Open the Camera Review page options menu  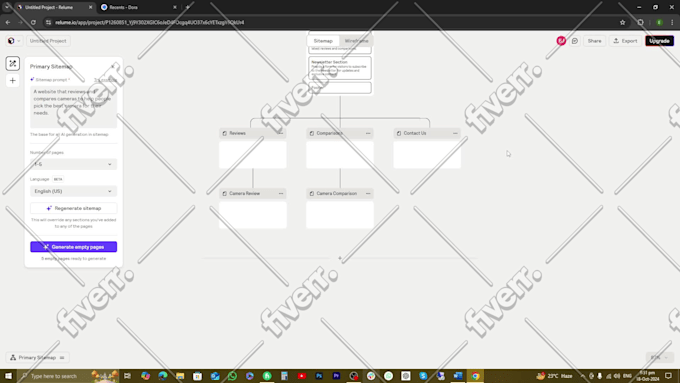(281, 193)
